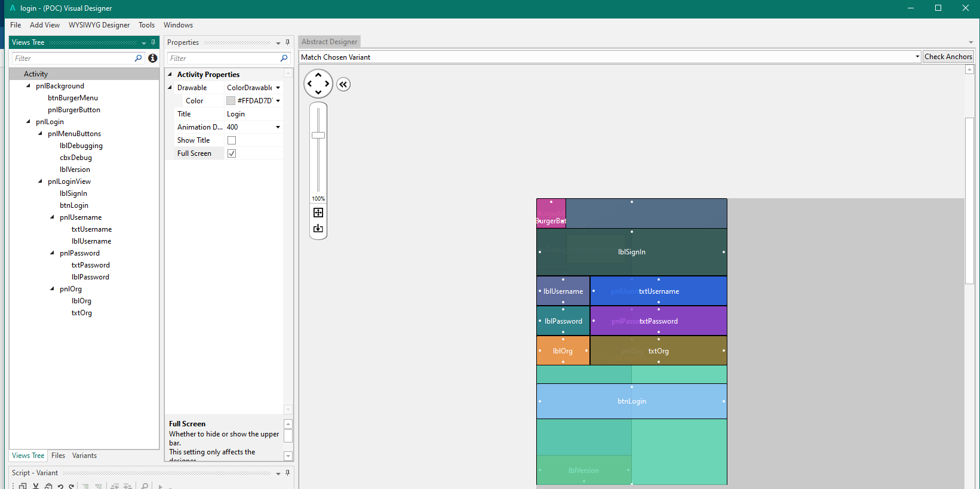Collapse the pnlPassword tree node
Screen dimensions: 980x489
tap(52, 253)
